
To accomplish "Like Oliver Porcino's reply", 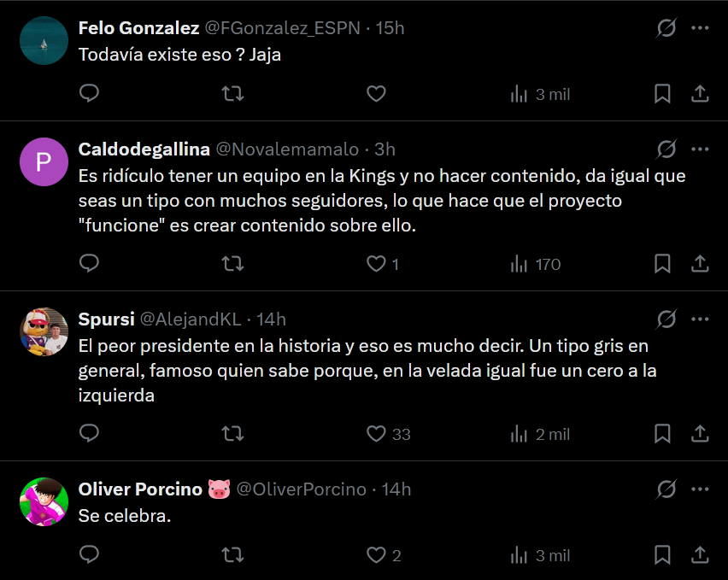I will pyautogui.click(x=376, y=555).
